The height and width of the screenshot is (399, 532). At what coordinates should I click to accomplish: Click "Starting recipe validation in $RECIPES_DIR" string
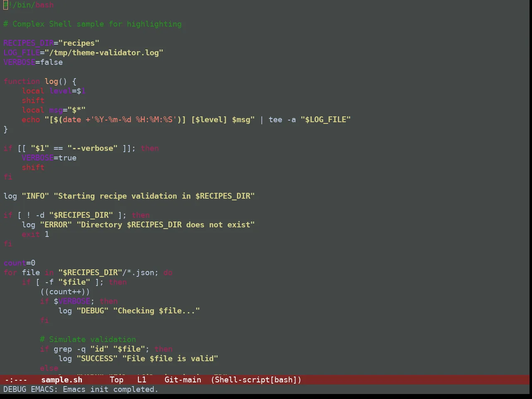[x=154, y=196]
